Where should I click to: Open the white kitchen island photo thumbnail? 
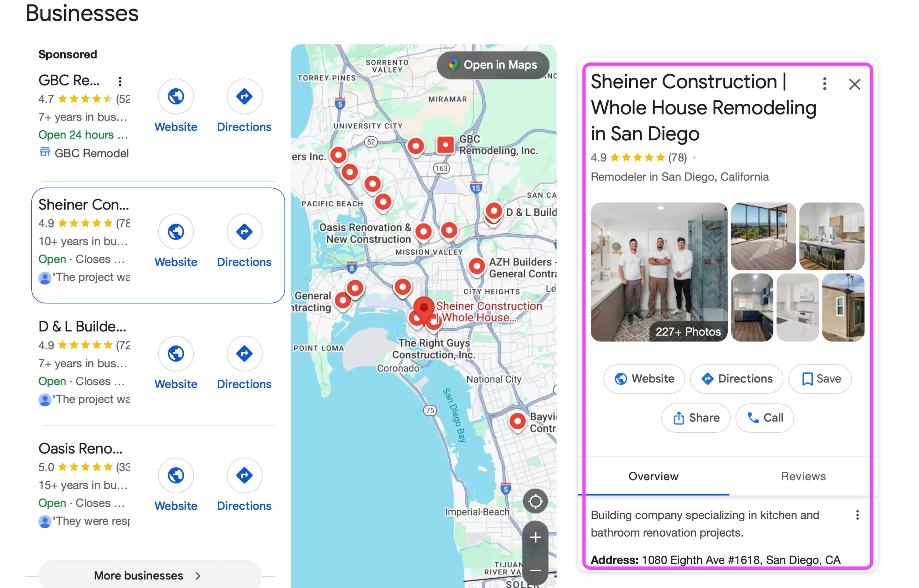tap(831, 236)
